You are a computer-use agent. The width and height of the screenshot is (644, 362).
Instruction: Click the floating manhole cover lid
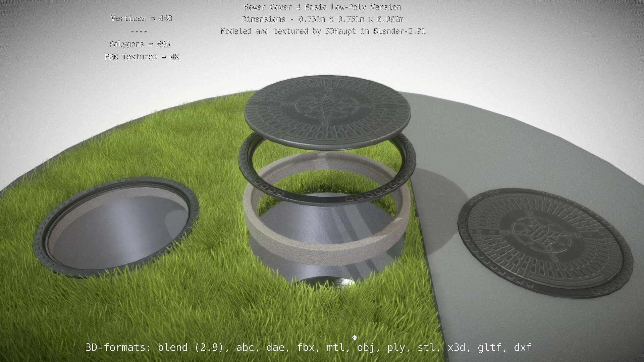[328, 112]
